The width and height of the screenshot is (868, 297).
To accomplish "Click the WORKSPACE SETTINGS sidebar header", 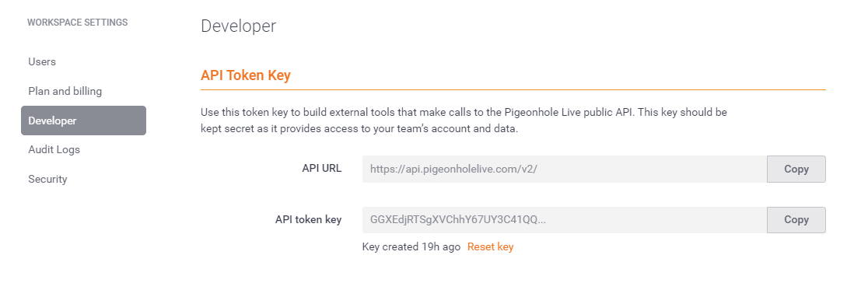I will tap(78, 22).
